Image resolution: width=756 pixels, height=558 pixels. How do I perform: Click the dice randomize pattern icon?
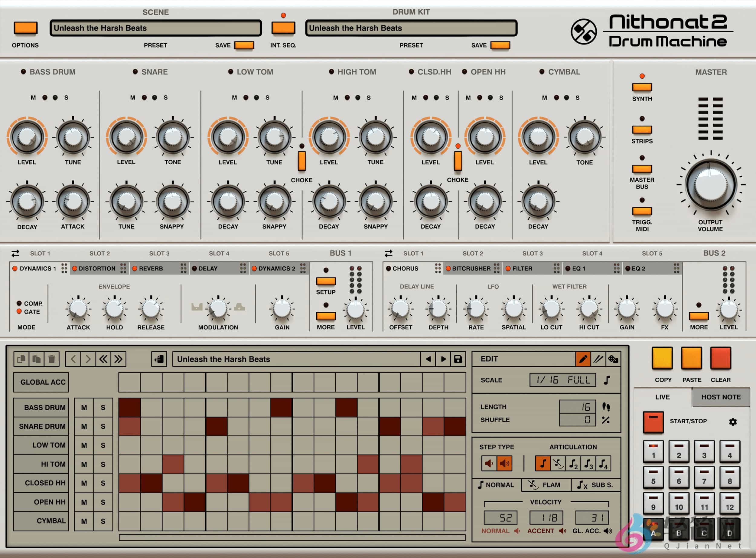pos(613,359)
